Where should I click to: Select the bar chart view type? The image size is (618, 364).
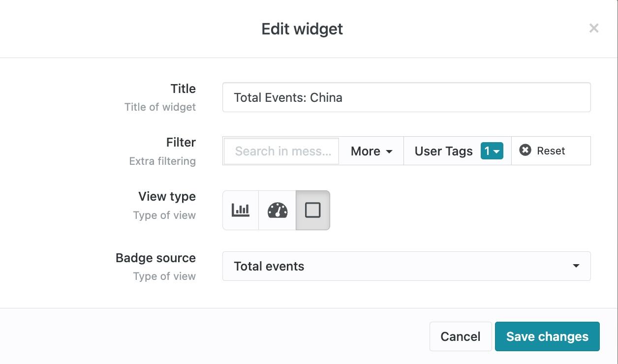(x=241, y=211)
